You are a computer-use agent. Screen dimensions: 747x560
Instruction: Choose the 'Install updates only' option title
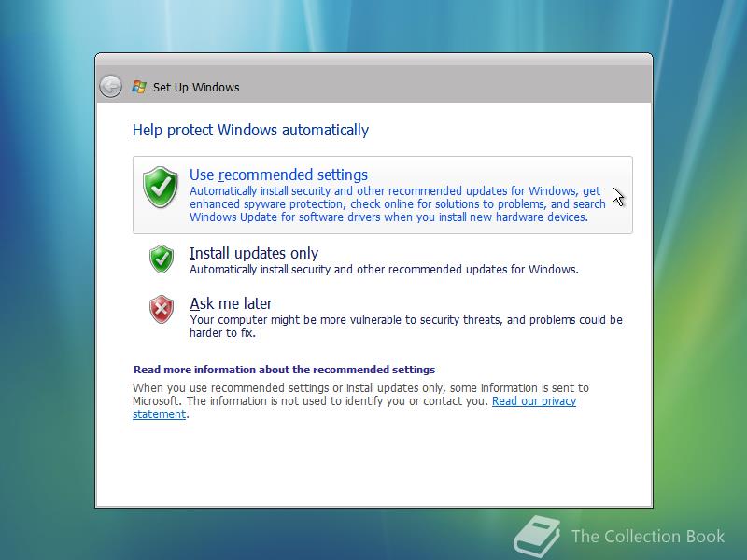pyautogui.click(x=254, y=253)
